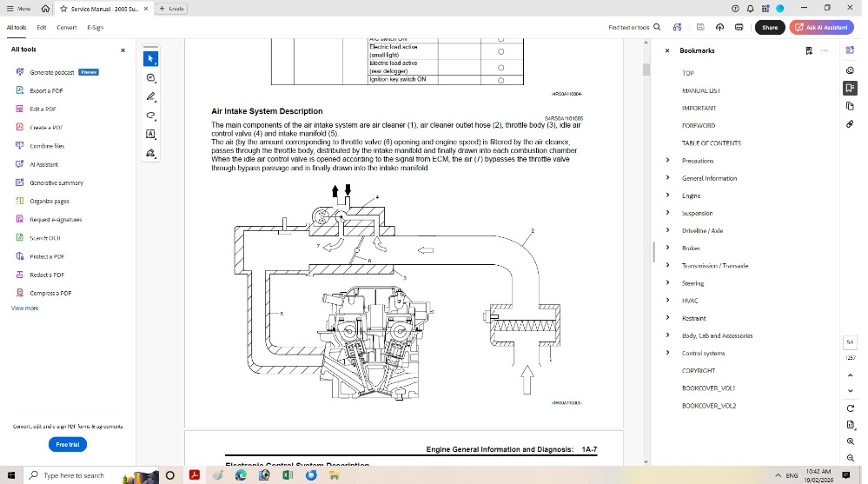Add a new bookmark icon

tap(808, 50)
